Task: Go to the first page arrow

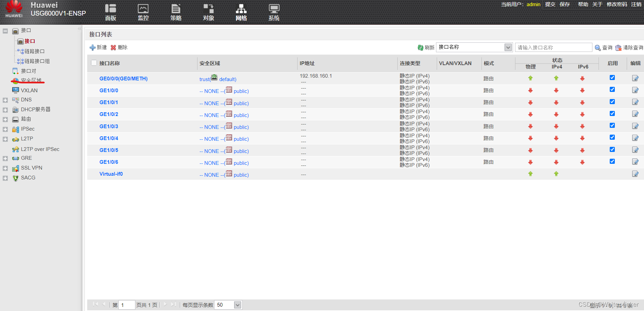Action: click(95, 304)
